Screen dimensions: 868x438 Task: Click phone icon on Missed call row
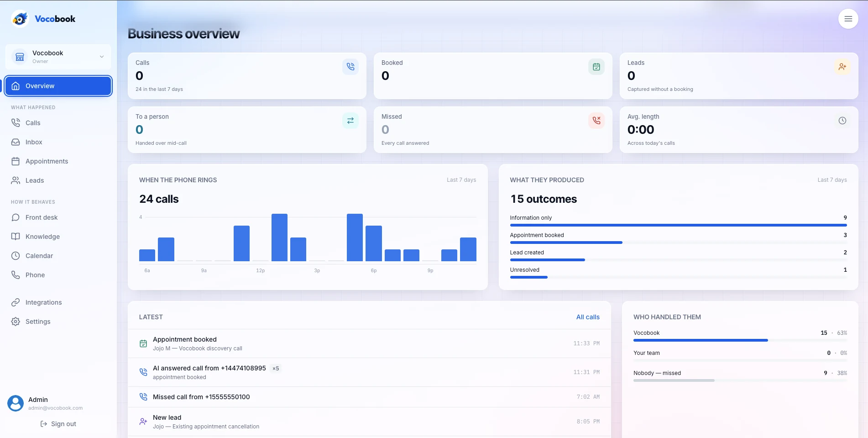pos(143,397)
